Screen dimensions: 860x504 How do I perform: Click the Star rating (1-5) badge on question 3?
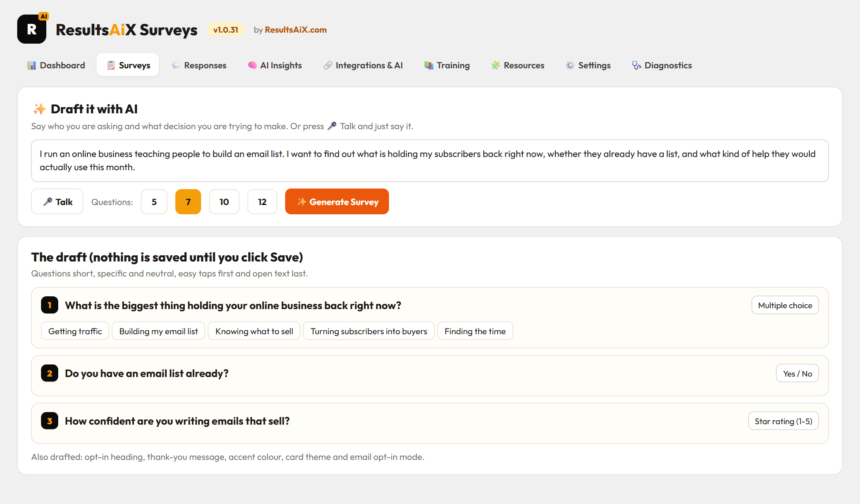(x=783, y=421)
